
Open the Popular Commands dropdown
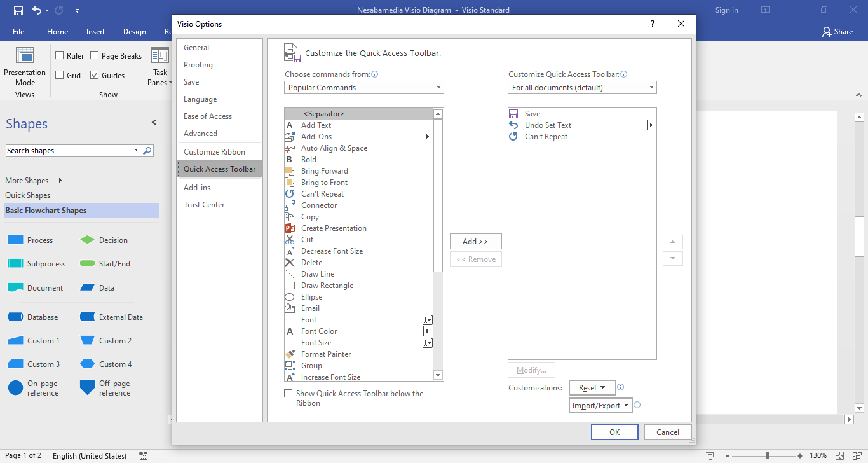pyautogui.click(x=363, y=88)
